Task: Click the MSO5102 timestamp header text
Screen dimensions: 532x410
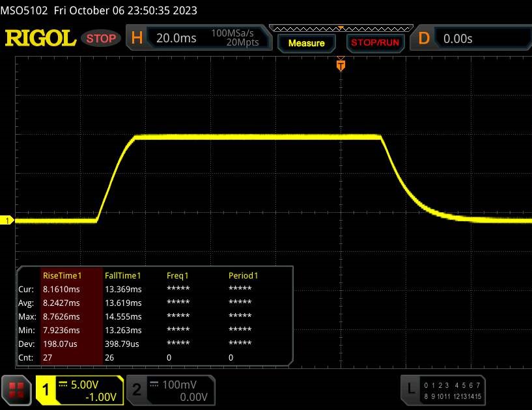Action: click(99, 10)
